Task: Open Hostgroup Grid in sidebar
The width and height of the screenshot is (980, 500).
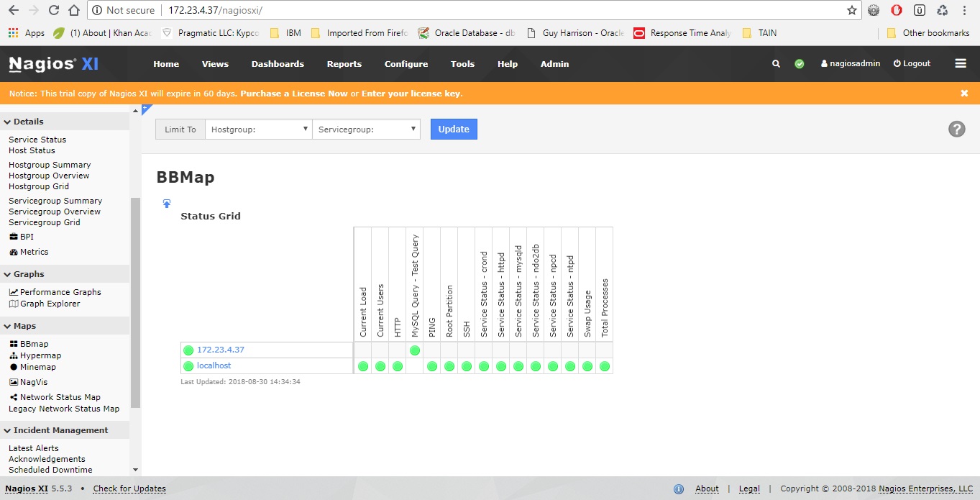Action: tap(39, 186)
